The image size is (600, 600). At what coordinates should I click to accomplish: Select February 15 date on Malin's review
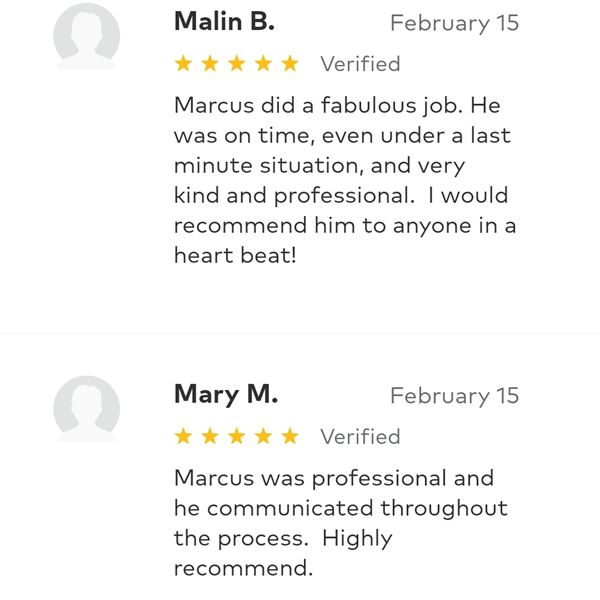point(454,23)
